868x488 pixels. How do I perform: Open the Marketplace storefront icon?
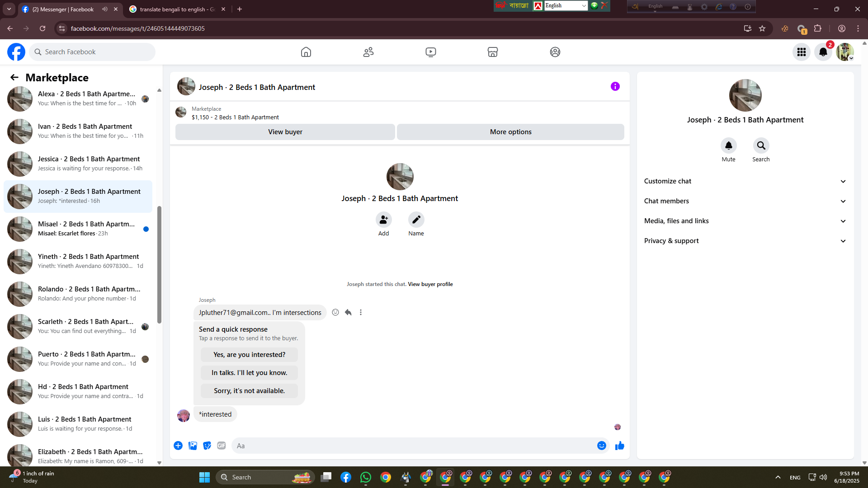(x=493, y=52)
